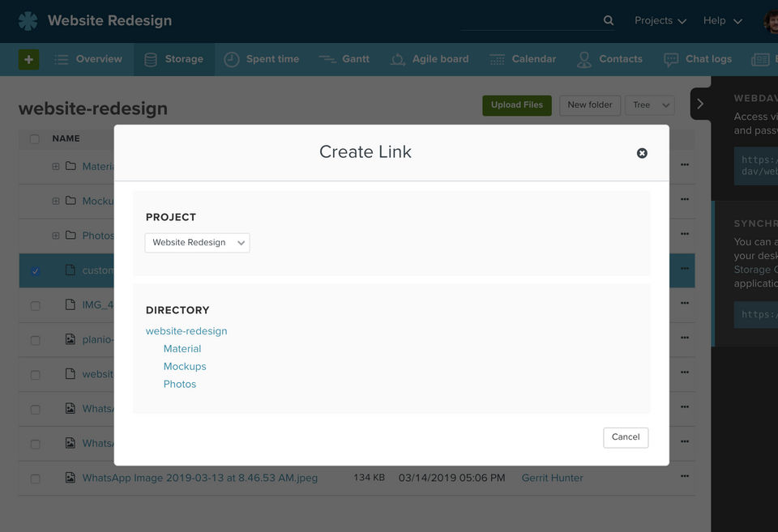Switch to the Calendar tab

click(523, 59)
